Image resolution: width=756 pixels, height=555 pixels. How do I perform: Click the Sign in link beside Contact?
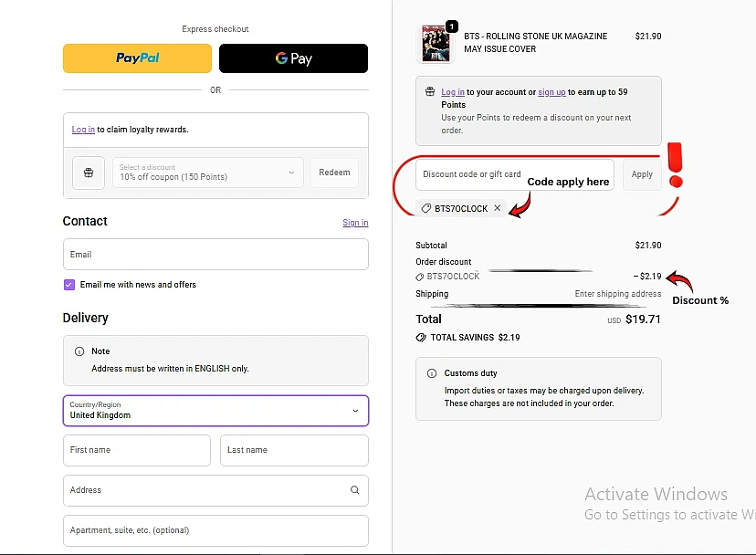click(355, 223)
